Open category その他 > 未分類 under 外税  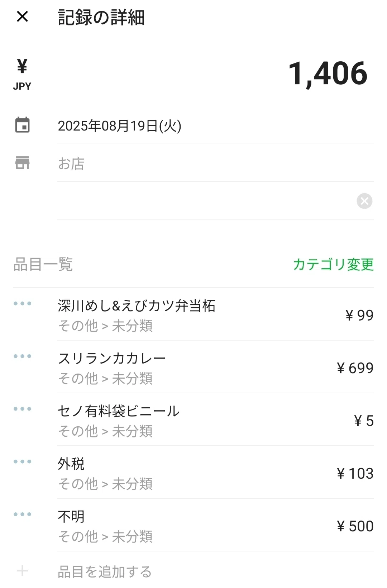pyautogui.click(x=105, y=484)
